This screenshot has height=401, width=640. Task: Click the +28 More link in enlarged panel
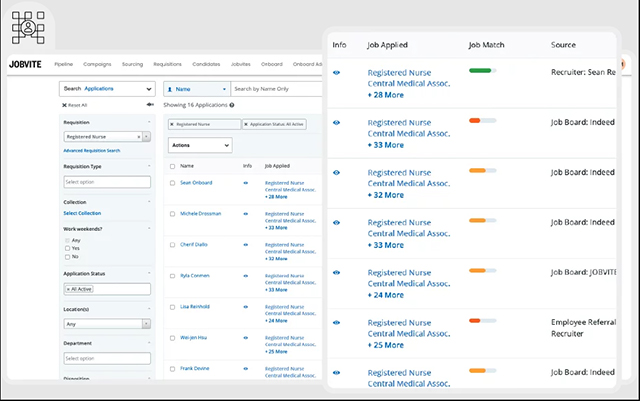click(386, 95)
